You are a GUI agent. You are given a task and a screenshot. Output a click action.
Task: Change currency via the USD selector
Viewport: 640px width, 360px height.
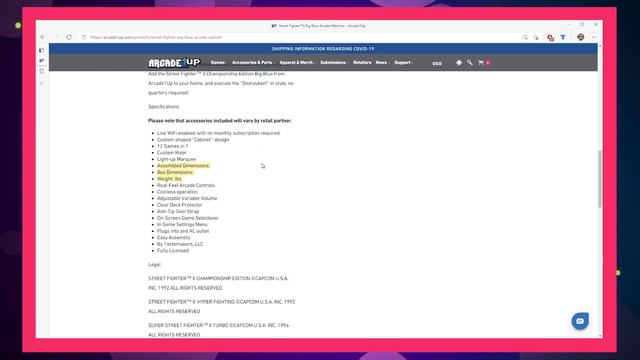pos(437,63)
